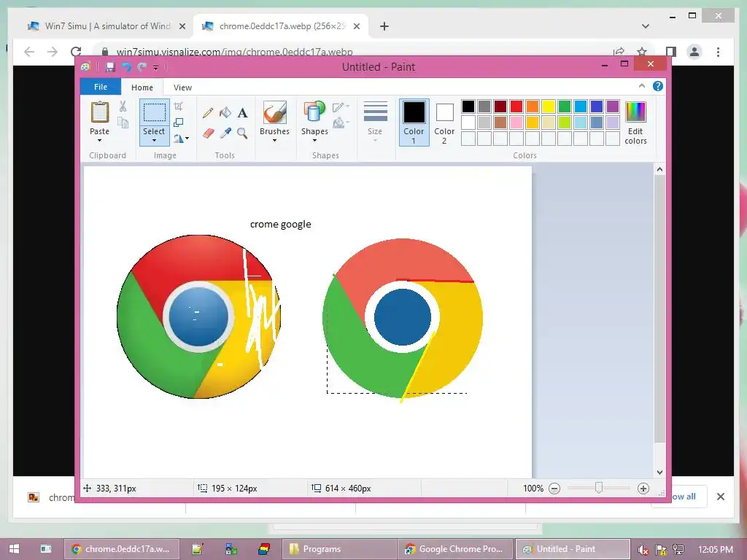Click the zoom slider handle

[599, 488]
